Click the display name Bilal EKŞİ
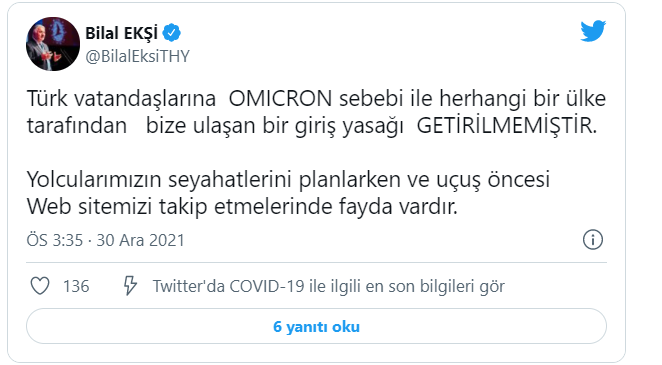 (x=122, y=33)
